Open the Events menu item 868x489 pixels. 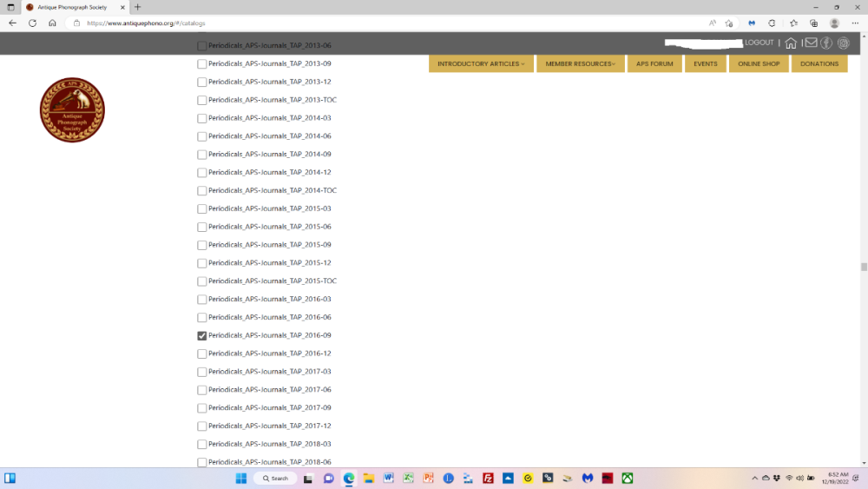coord(705,63)
